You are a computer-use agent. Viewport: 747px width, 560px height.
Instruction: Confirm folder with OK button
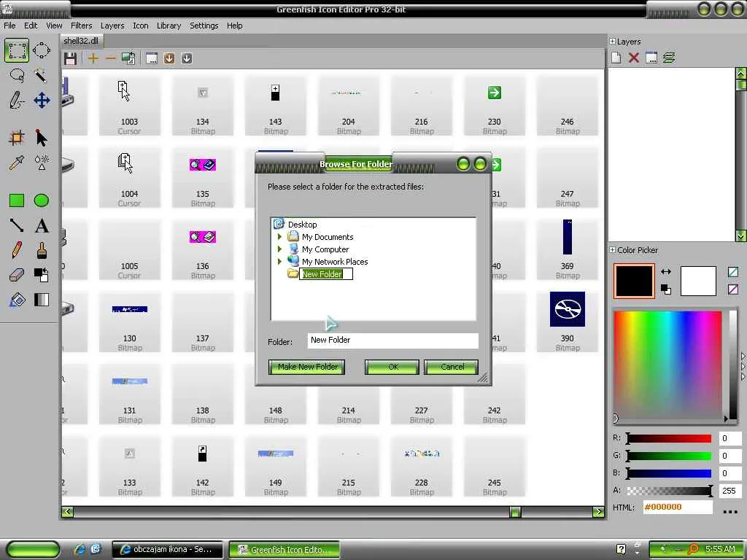(x=392, y=367)
